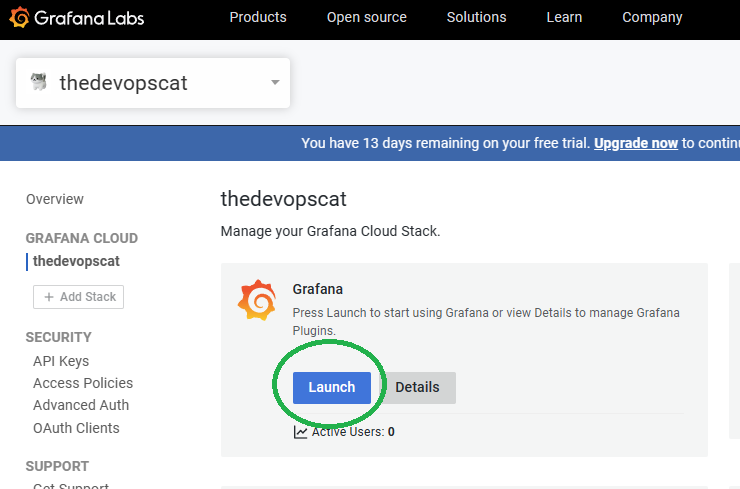Open Advanced Auth page
This screenshot has height=489, width=740.
click(x=81, y=405)
